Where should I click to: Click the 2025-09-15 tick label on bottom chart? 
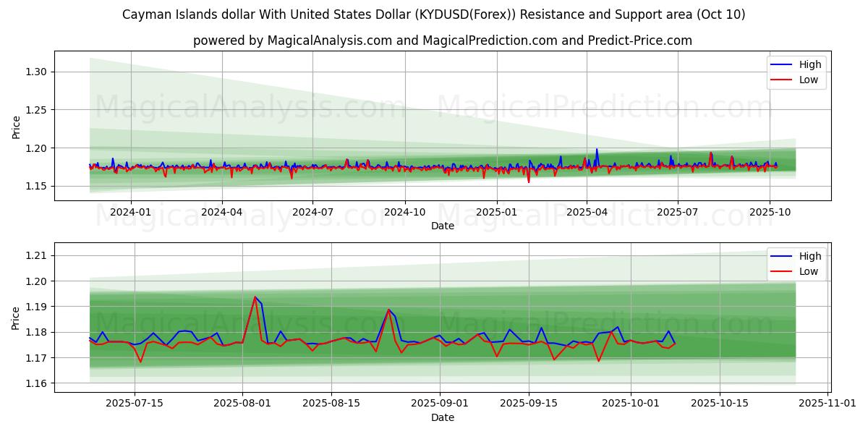(x=529, y=404)
